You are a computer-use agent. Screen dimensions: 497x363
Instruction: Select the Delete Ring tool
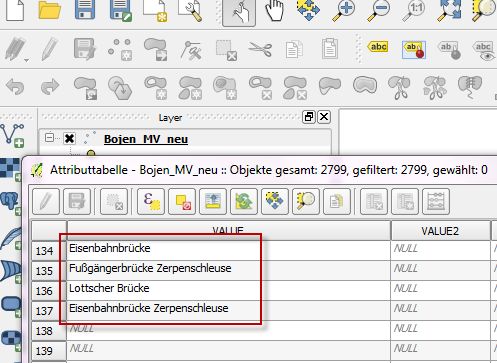[261, 88]
